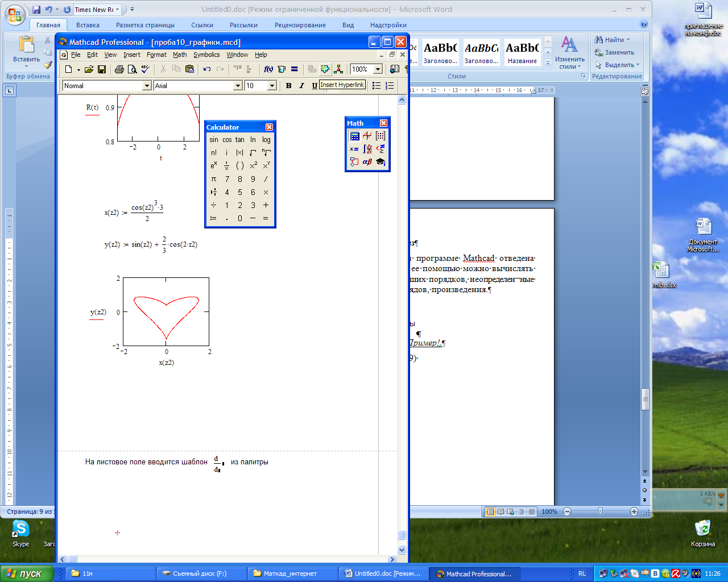Click zoom out minus in Word status bar
Screen dimensions: 728x582
567,512
